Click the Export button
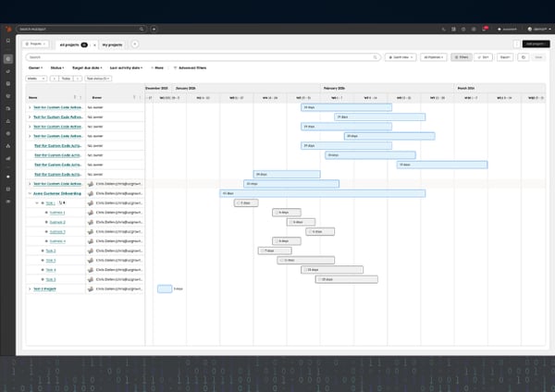The width and height of the screenshot is (555, 392). click(505, 57)
